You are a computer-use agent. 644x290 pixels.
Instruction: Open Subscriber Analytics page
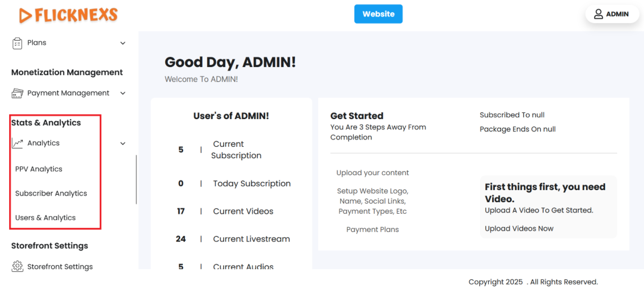51,193
